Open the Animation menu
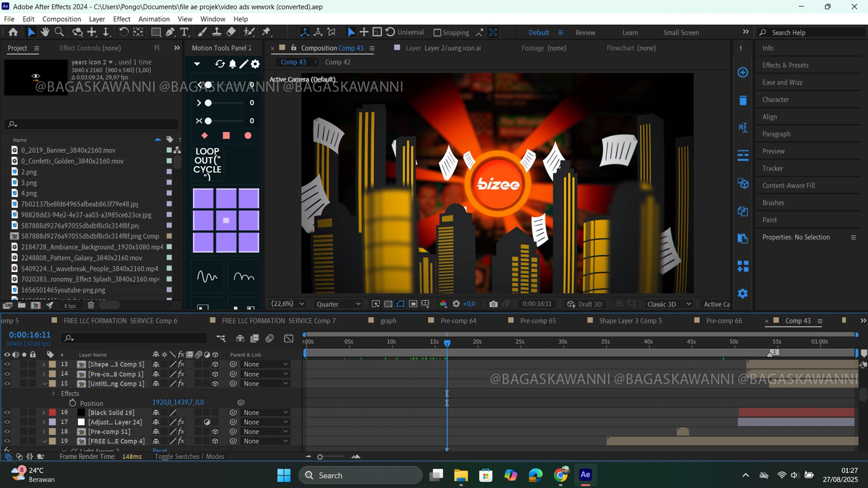868x488 pixels. [154, 19]
